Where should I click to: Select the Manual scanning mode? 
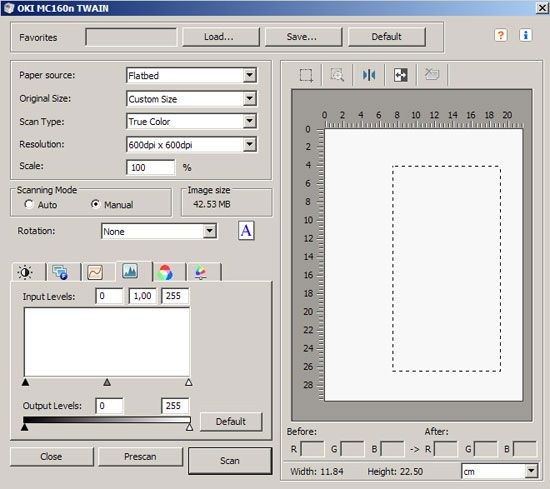tap(95, 204)
